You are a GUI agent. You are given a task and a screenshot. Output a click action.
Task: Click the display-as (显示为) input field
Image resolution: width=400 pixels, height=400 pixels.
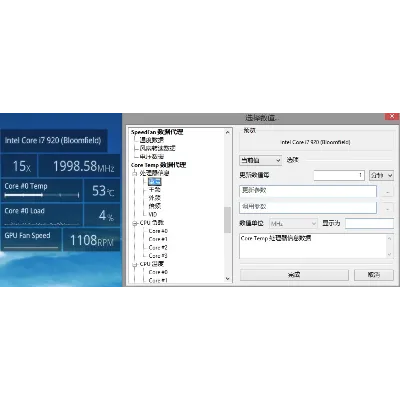pyautogui.click(x=369, y=223)
